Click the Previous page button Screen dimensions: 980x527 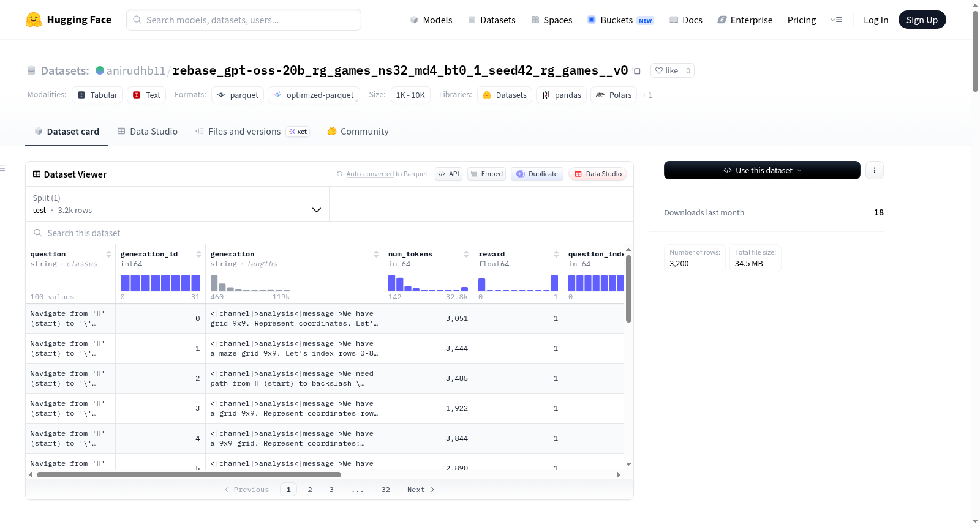[247, 490]
